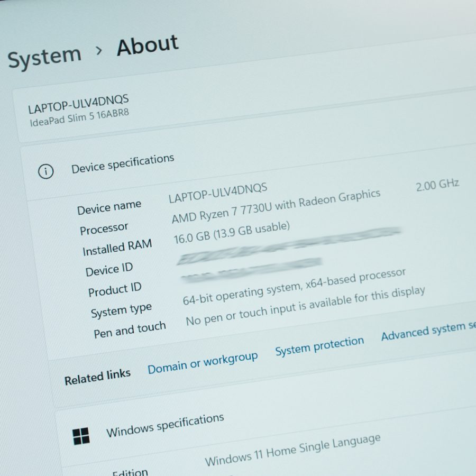476x476 pixels.
Task: Select the AMD Ryzen 7 7730U processor value
Action: pos(276,206)
